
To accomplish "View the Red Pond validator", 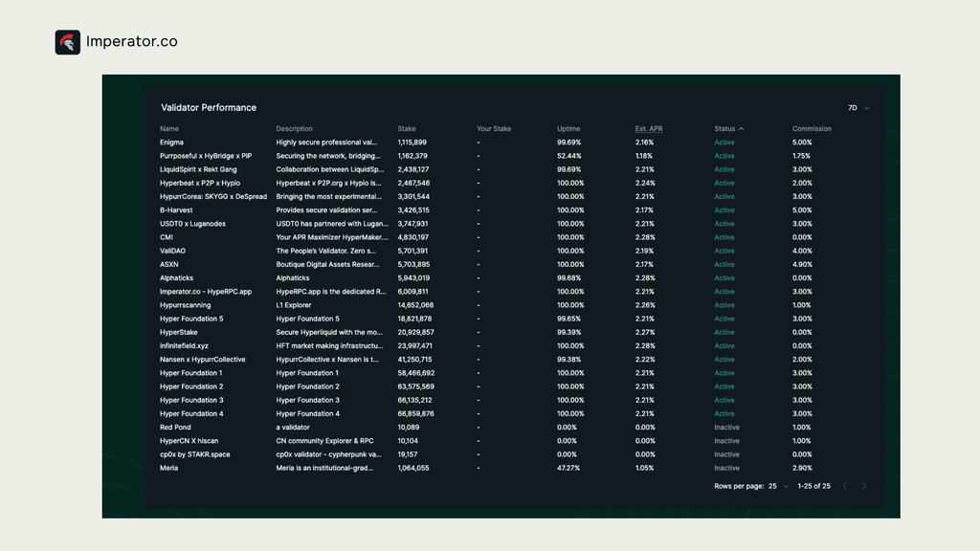I will point(174,427).
